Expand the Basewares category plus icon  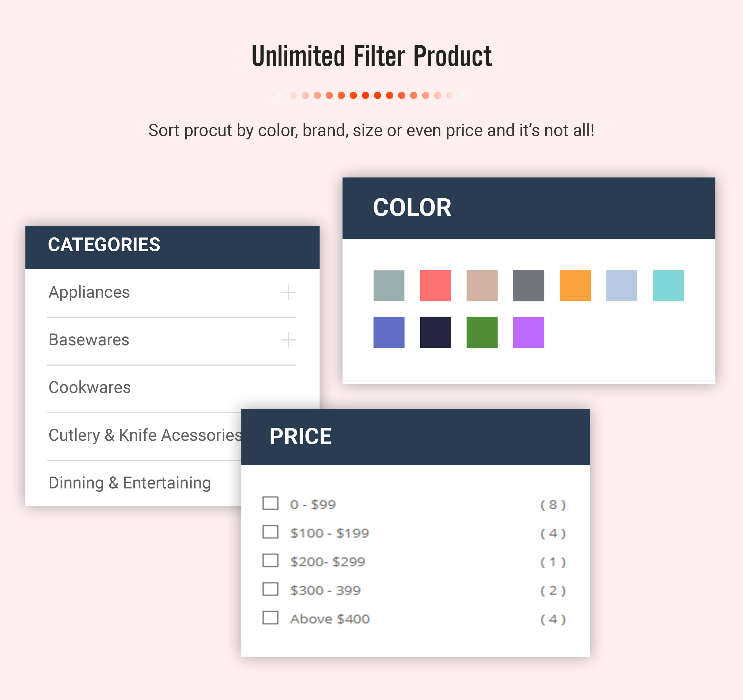point(288,340)
